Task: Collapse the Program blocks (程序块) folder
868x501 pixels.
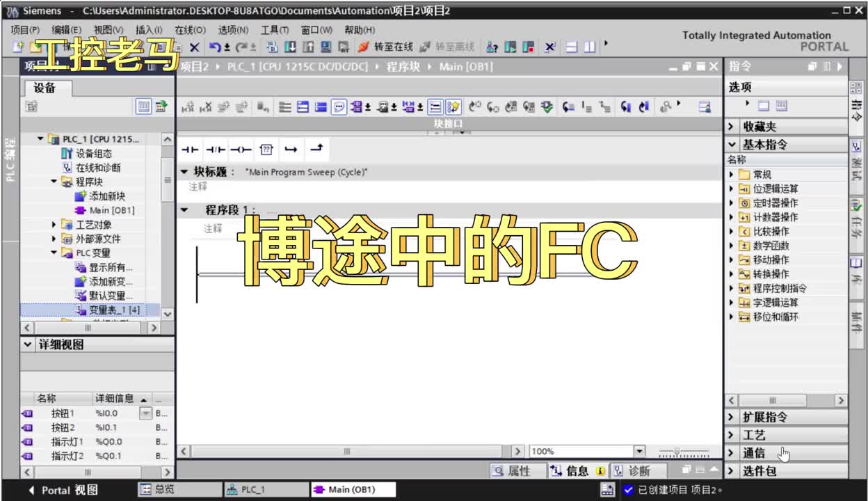Action: (x=54, y=182)
